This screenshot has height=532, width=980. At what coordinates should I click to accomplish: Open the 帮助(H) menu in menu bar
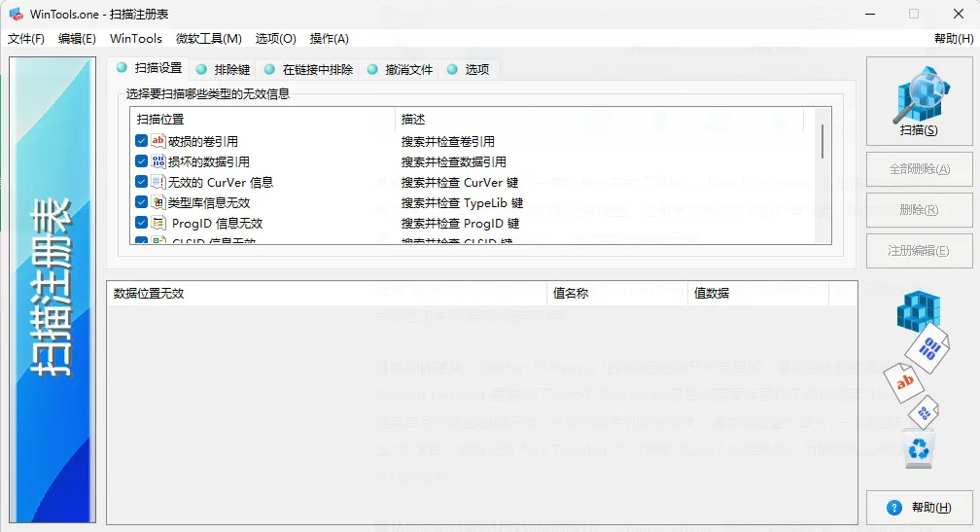954,39
